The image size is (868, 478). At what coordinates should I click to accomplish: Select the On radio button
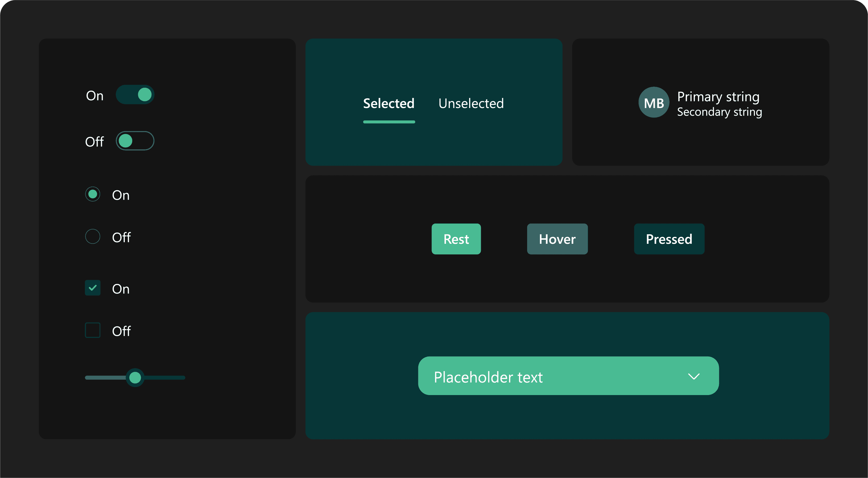(93, 194)
